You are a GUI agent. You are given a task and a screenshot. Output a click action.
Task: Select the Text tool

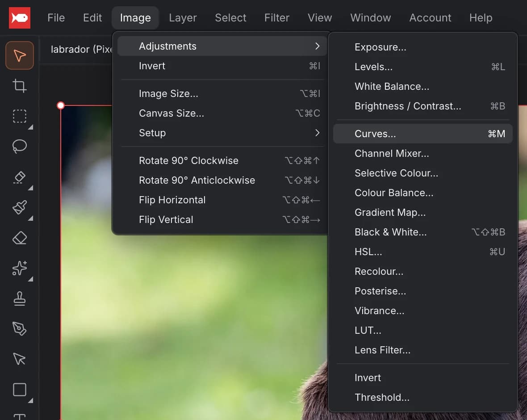click(x=20, y=416)
